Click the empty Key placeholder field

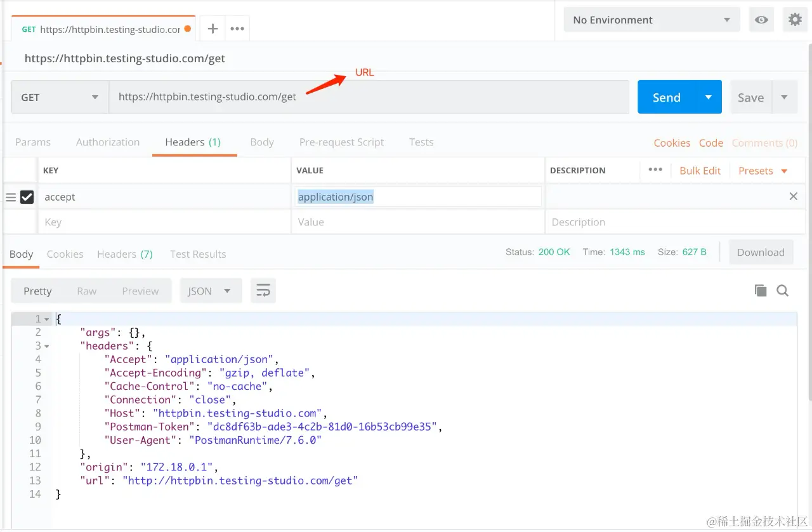(x=164, y=222)
